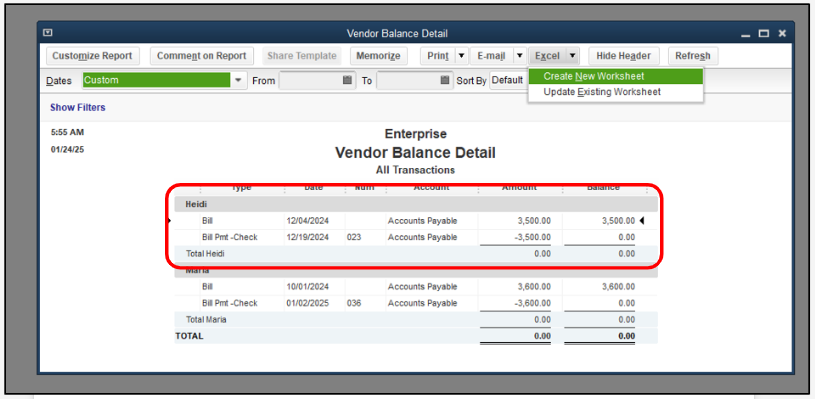815x399 pixels.
Task: Select Bill Pmt -Check number 023
Action: [416, 237]
